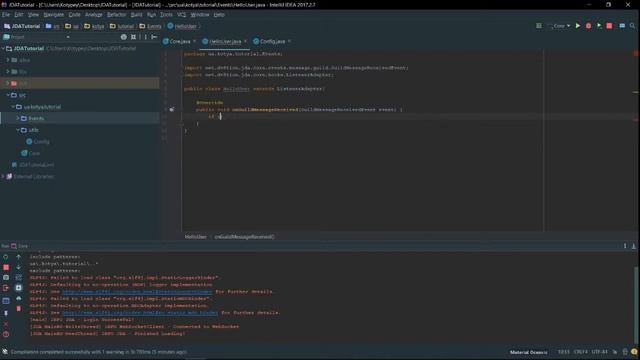Click UTF-8 encoding in status bar
The image size is (640, 360).
tap(599, 352)
